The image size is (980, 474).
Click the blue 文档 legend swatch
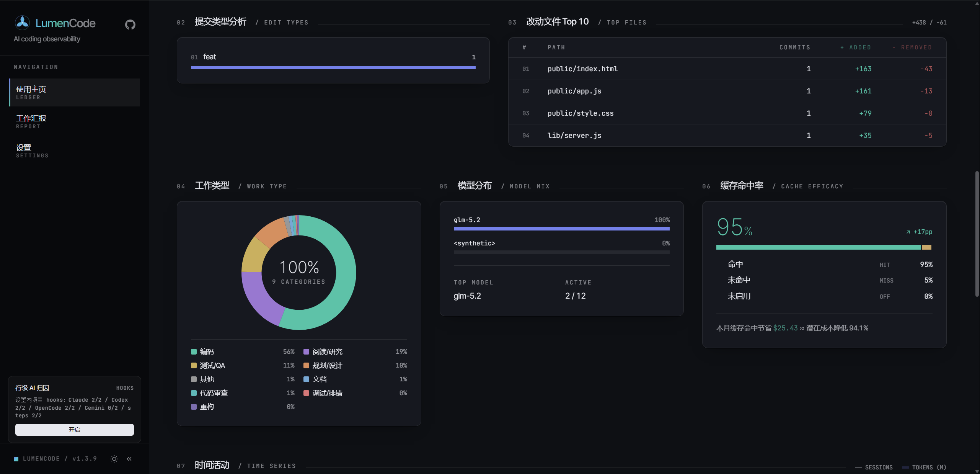(x=306, y=379)
